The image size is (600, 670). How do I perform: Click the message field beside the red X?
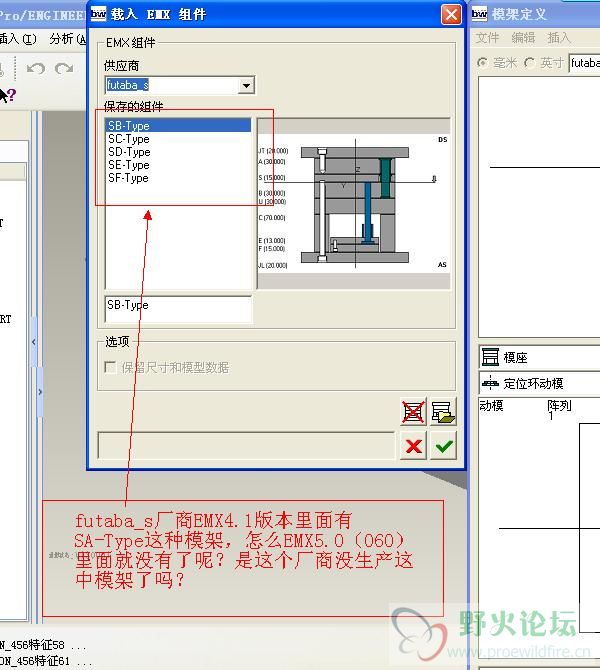coord(246,445)
